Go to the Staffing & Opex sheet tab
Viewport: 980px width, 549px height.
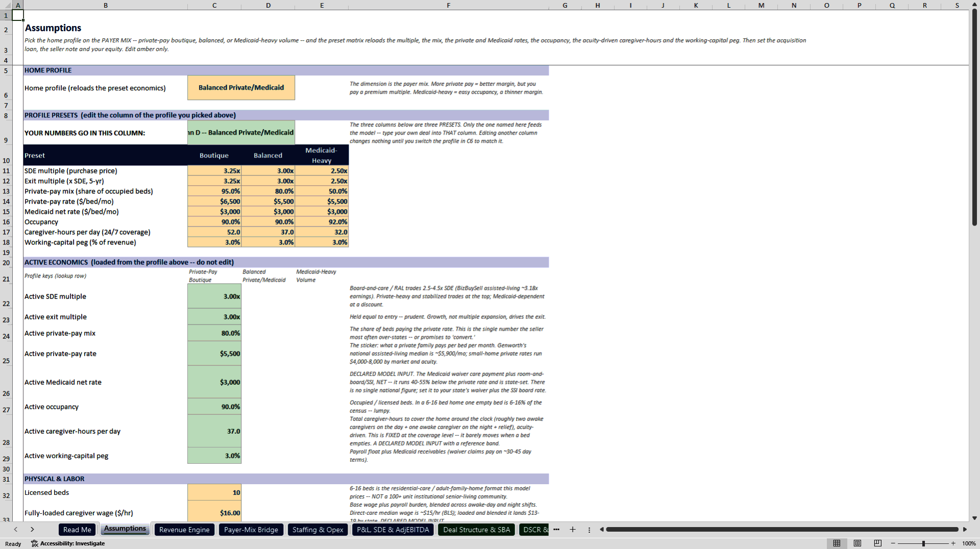317,530
